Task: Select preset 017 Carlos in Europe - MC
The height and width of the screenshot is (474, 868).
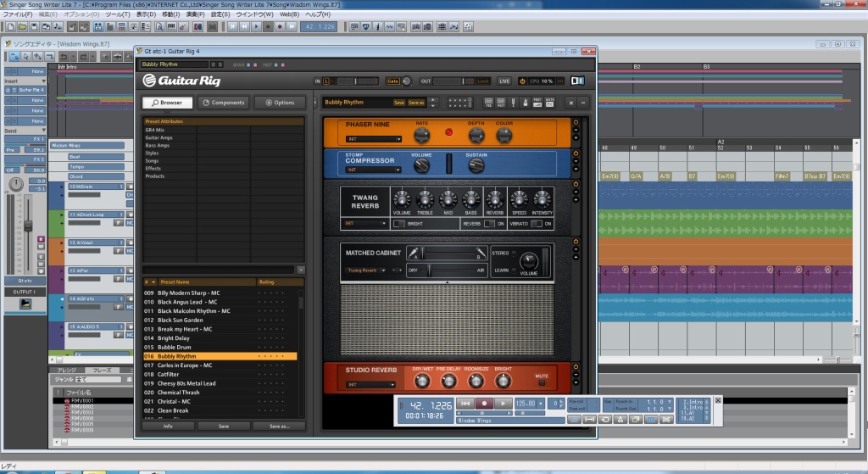Action: 220,365
